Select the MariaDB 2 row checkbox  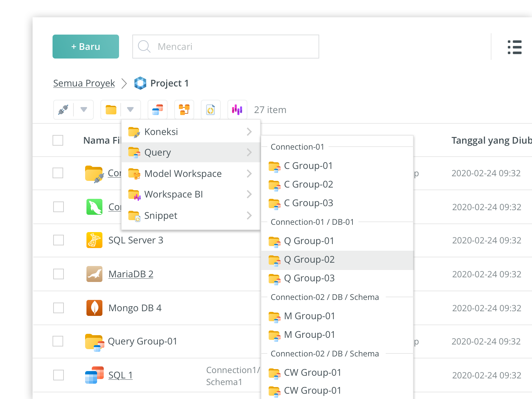coord(59,274)
